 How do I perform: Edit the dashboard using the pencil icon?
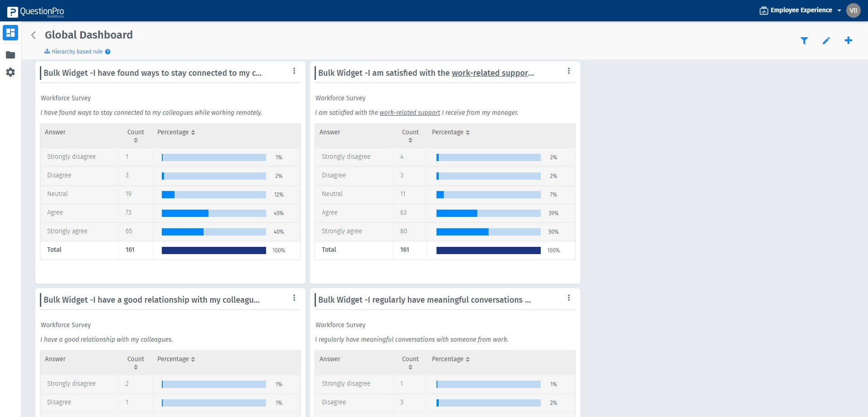826,40
